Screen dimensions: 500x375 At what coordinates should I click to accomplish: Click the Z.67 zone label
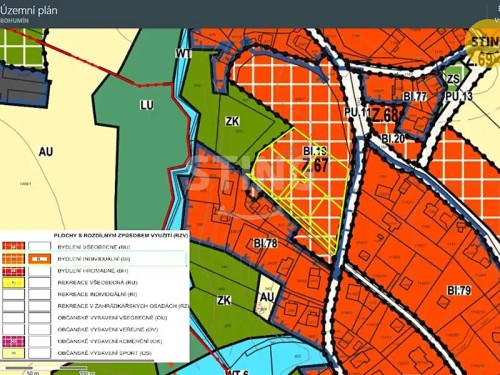[x=315, y=165]
